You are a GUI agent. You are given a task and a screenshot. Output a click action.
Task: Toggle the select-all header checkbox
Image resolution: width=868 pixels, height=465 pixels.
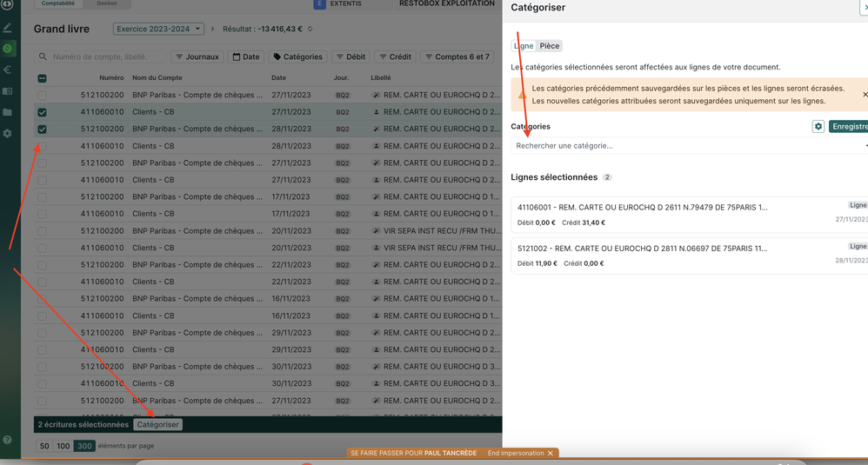click(x=42, y=78)
